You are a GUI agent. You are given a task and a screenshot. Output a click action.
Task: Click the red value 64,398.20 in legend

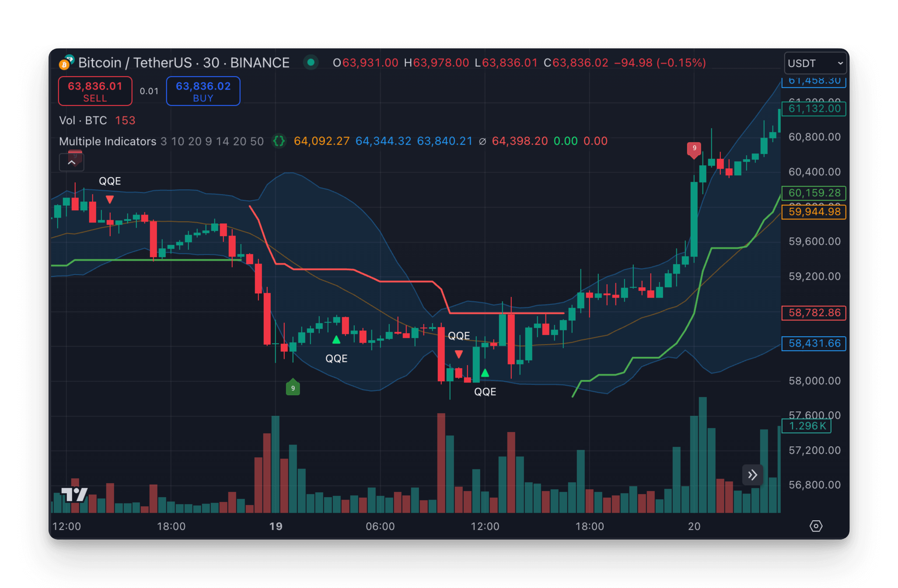tap(520, 141)
